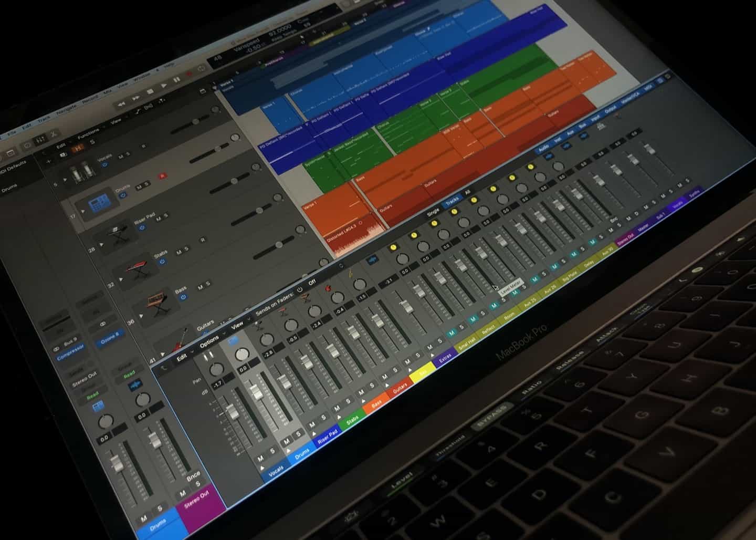Mute the Riser Pad track
756x540 pixels.
(158, 220)
